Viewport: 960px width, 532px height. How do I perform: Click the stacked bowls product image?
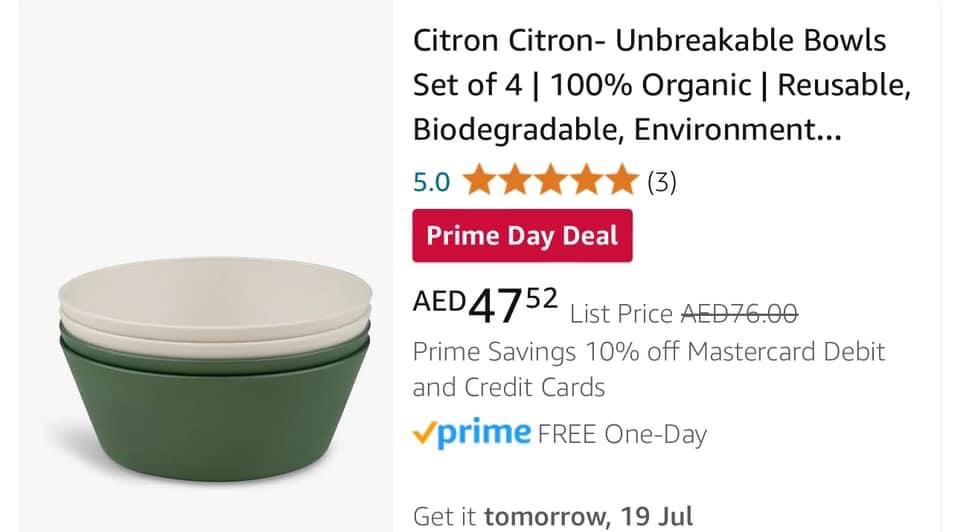coord(215,369)
